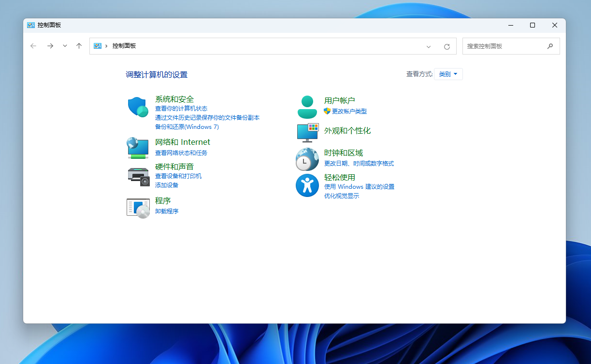591x364 pixels.
Task: Open the 系统和安全 shield icon
Action: (138, 107)
